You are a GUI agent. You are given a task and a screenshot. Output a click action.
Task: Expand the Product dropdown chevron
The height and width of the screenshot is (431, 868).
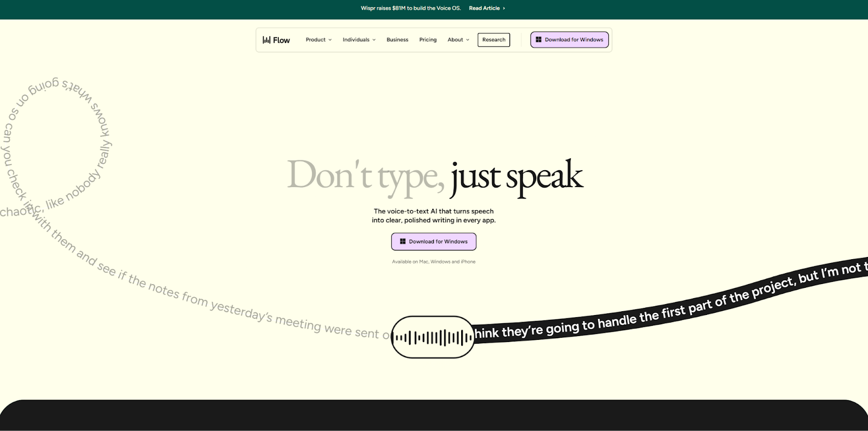(330, 40)
